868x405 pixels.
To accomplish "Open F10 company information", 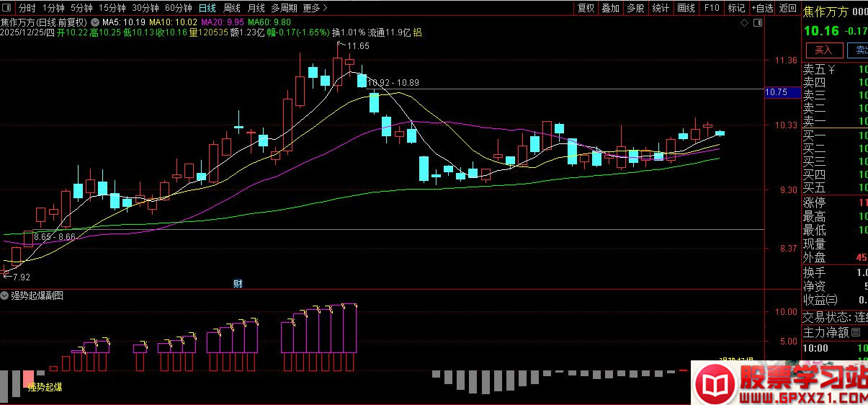I will tap(711, 8).
